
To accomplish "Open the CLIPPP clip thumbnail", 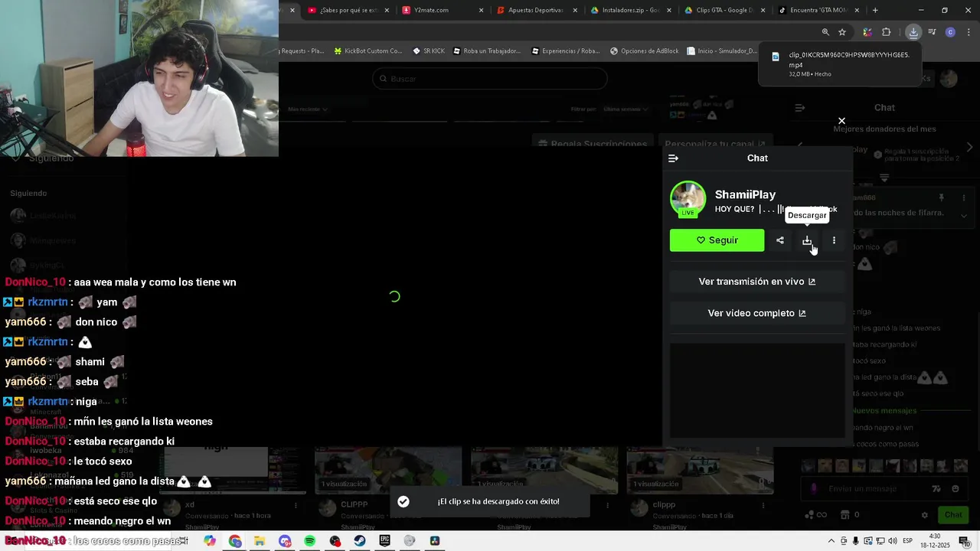I will point(388,470).
